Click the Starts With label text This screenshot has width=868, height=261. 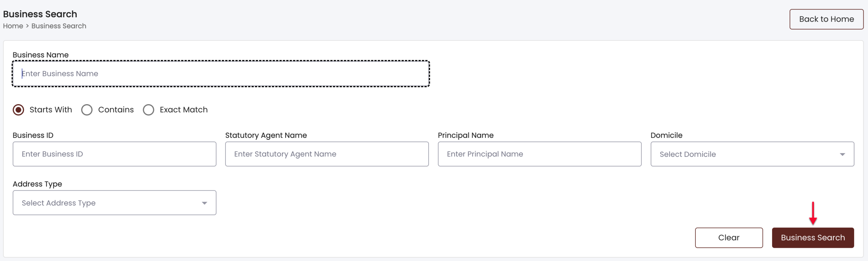click(x=51, y=110)
